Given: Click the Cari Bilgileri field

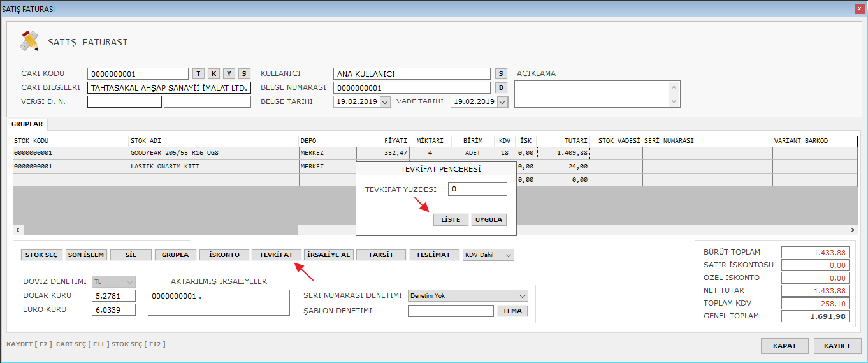Looking at the screenshot, I should coord(169,88).
